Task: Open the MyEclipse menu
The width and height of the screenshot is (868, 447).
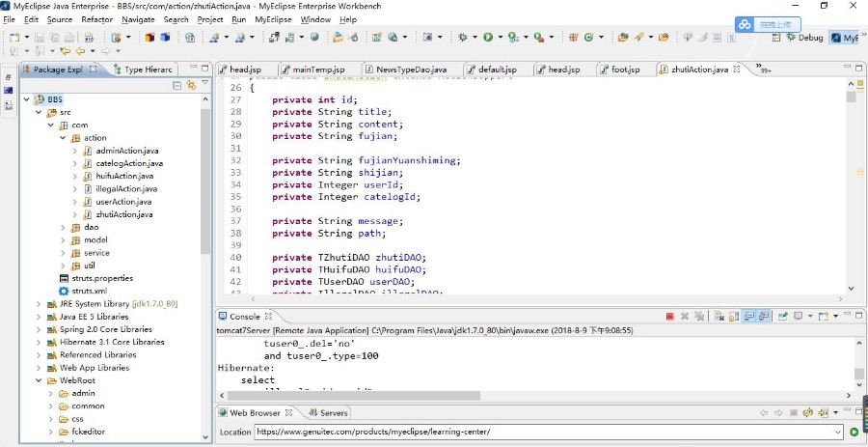Action: point(273,19)
